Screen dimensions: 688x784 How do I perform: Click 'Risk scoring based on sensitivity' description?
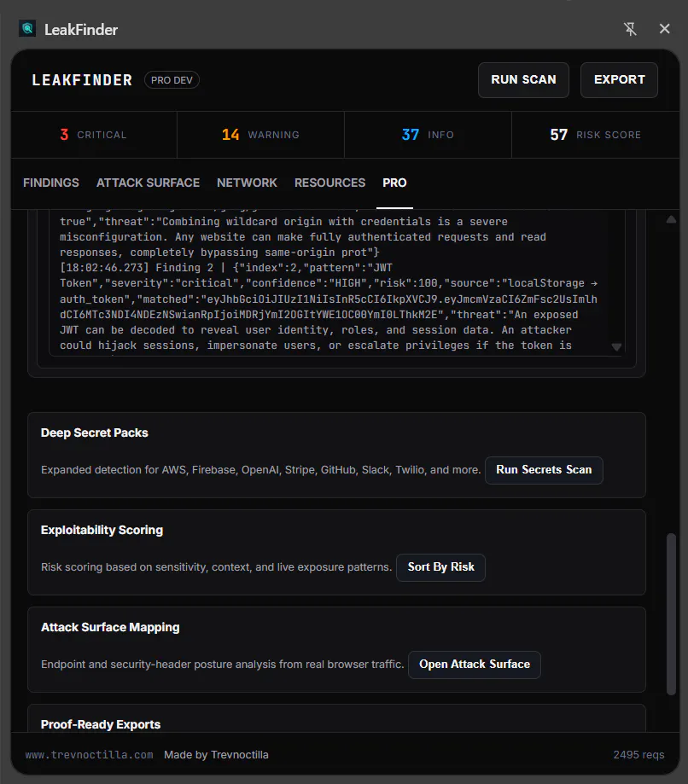216,567
